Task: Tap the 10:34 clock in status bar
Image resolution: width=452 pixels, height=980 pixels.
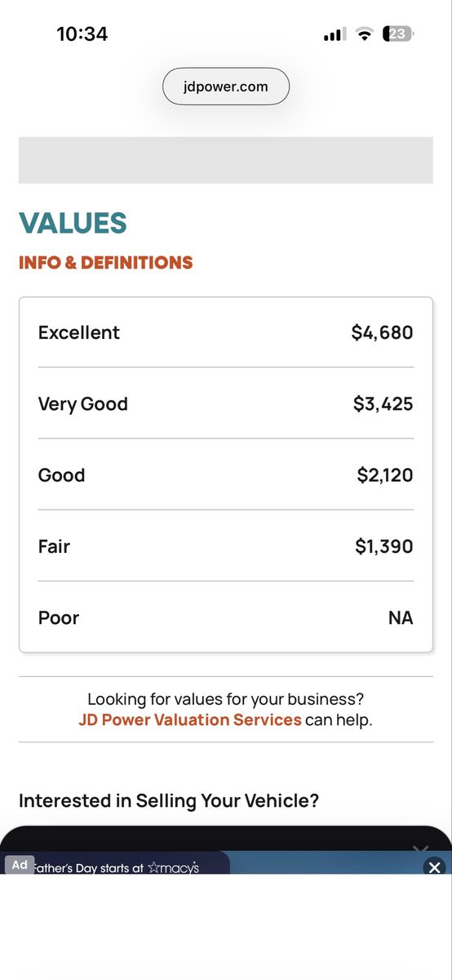Action: (82, 34)
